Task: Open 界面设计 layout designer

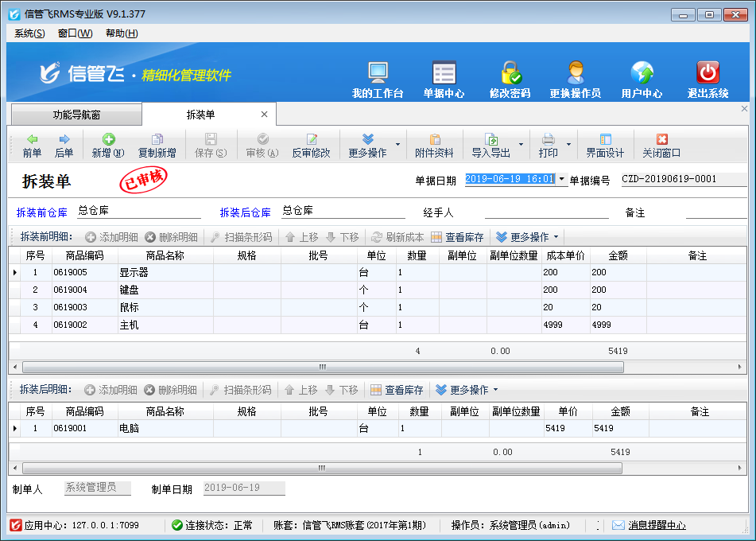Action: point(605,146)
